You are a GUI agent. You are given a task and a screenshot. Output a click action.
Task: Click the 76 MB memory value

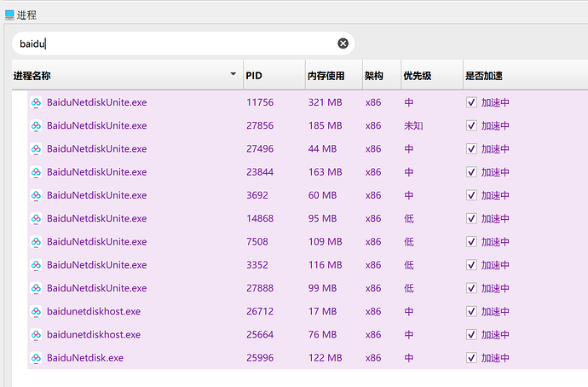coord(322,335)
